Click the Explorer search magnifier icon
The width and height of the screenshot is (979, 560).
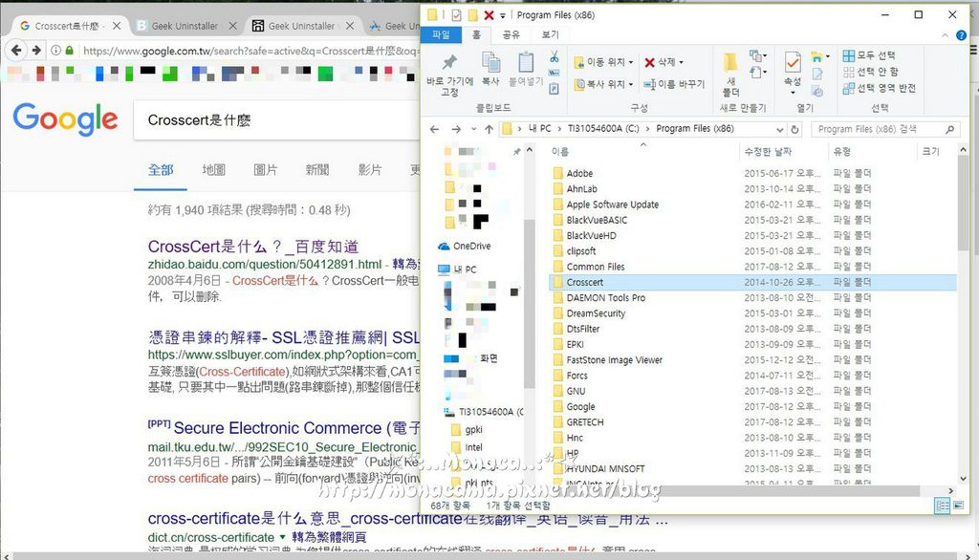pyautogui.click(x=949, y=129)
